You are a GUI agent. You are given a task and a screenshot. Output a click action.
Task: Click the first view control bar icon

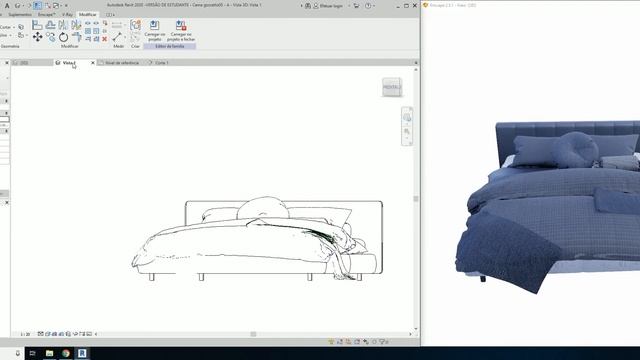point(40,334)
